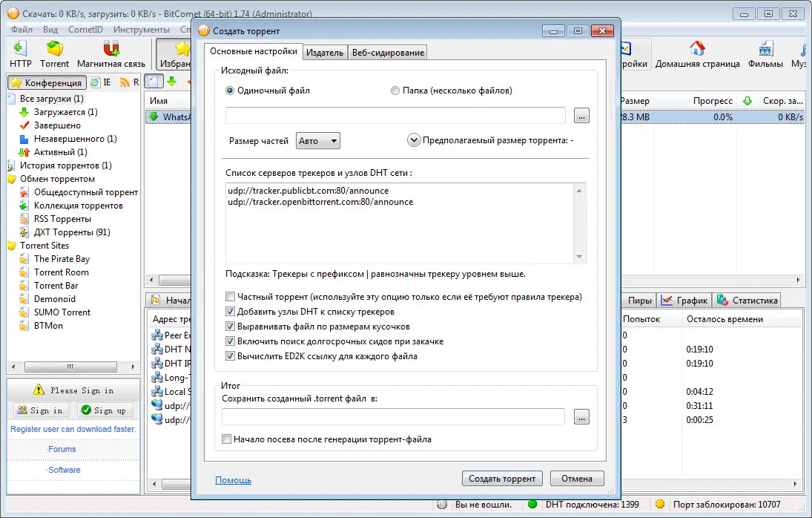Screen dimensions: 812x518
Task: Open the Вид menu
Action: click(x=50, y=30)
